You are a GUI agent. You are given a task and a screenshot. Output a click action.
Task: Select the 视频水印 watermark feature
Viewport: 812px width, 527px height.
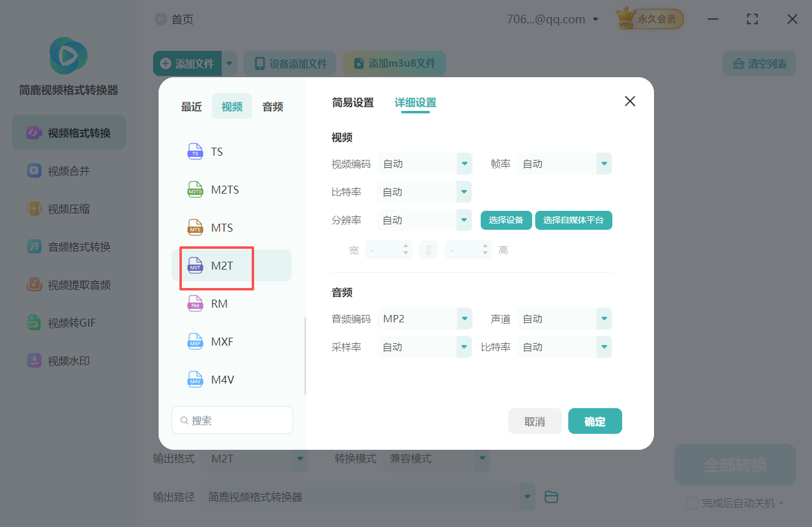(x=67, y=360)
